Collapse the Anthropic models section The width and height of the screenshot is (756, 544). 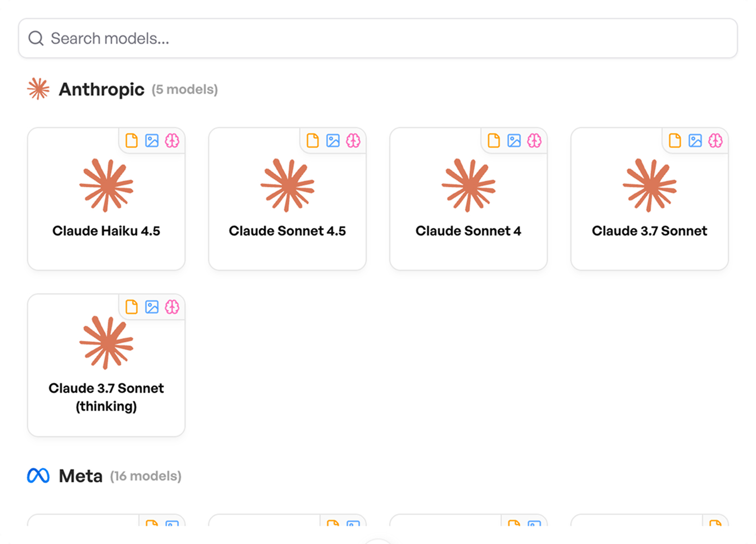[101, 89]
